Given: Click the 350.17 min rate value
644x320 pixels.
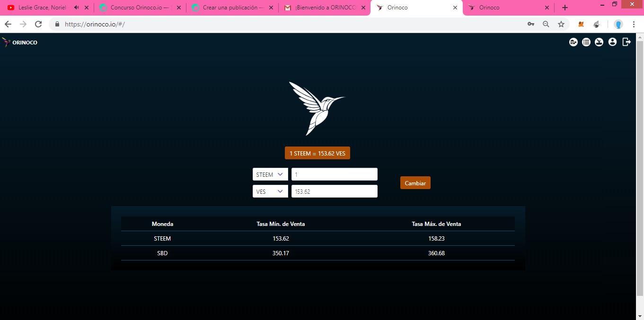Looking at the screenshot, I should pyautogui.click(x=281, y=253).
